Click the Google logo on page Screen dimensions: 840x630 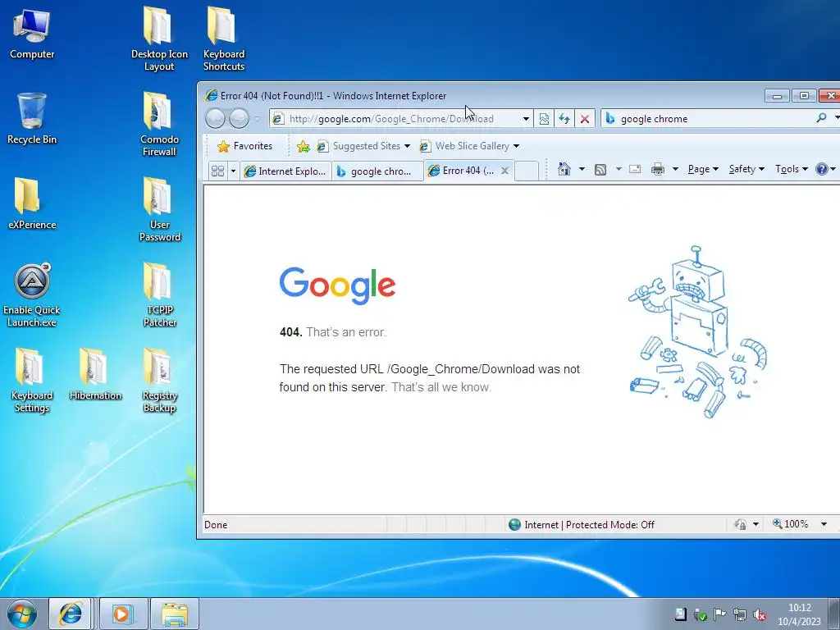[337, 286]
